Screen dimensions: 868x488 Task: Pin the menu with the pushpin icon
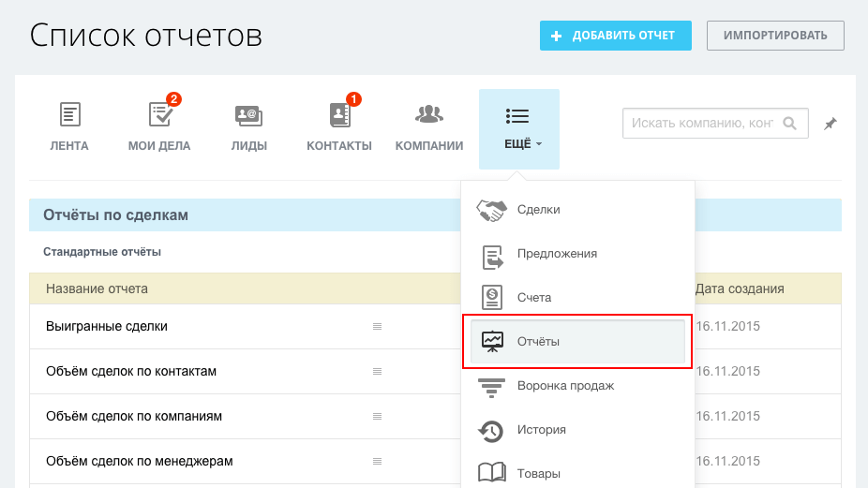[830, 124]
